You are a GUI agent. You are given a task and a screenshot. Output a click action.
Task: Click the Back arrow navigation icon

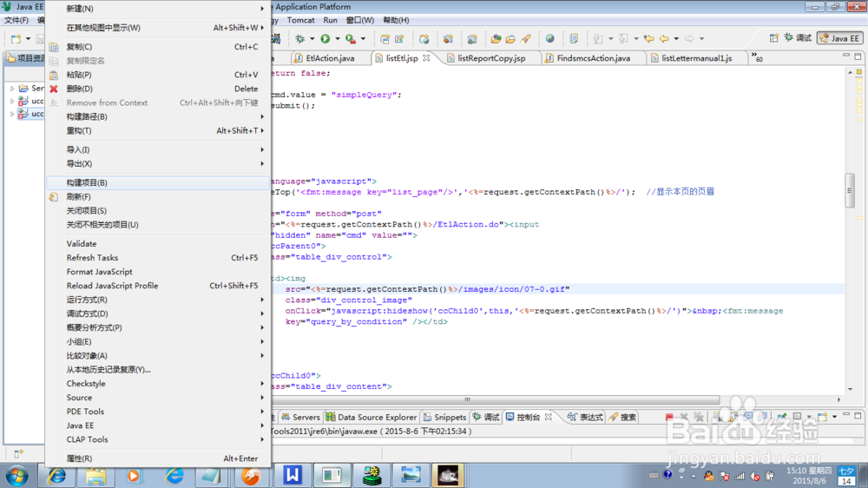click(664, 39)
